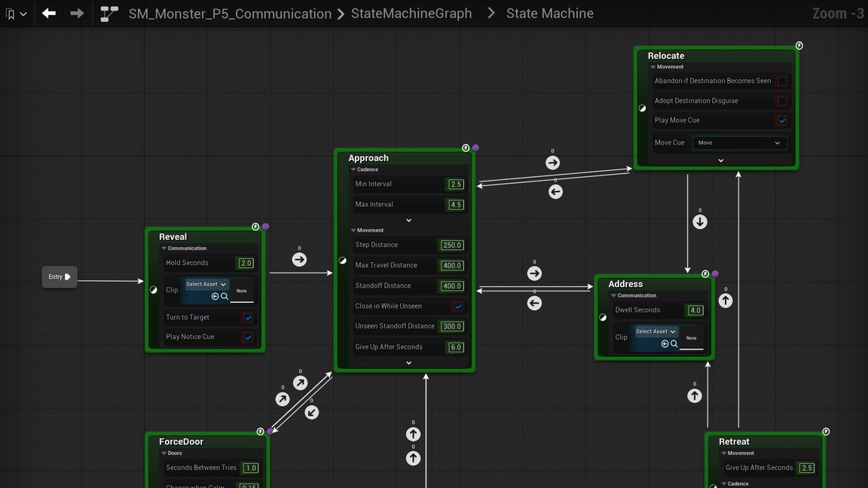Click the Approach node input pin
Image resolution: width=868 pixels, height=488 pixels.
(x=343, y=261)
